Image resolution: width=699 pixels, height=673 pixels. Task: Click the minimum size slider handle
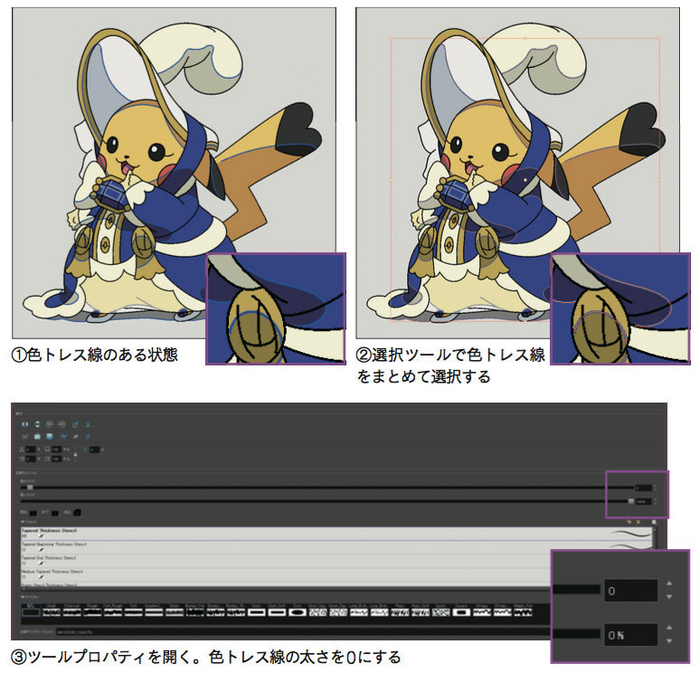(x=631, y=501)
